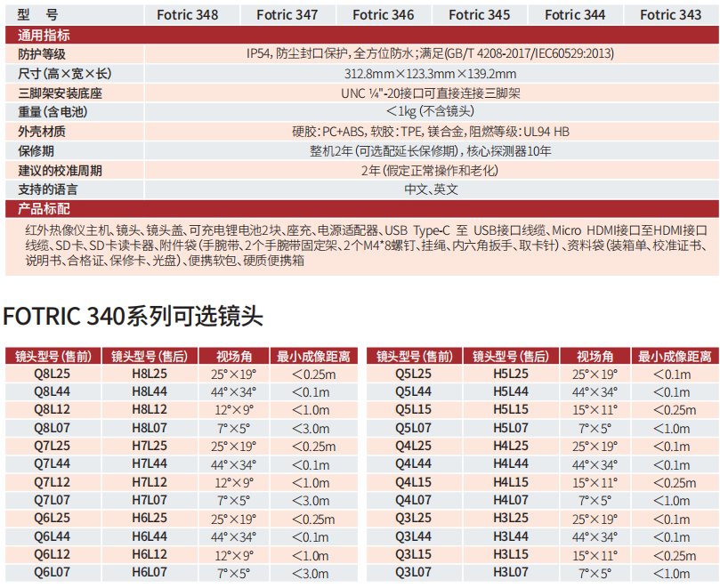Click the 产品标配 section header
The width and height of the screenshot is (720, 588).
[44, 208]
